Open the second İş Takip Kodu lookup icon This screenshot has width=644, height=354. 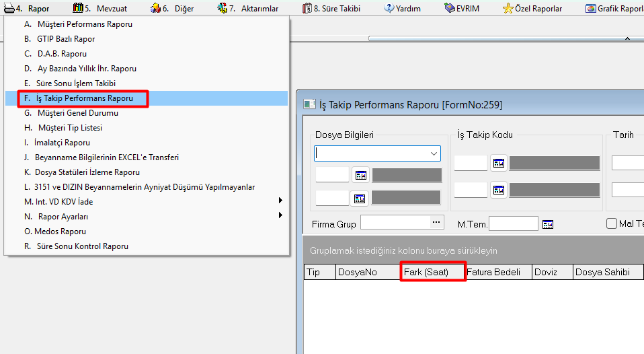[498, 190]
